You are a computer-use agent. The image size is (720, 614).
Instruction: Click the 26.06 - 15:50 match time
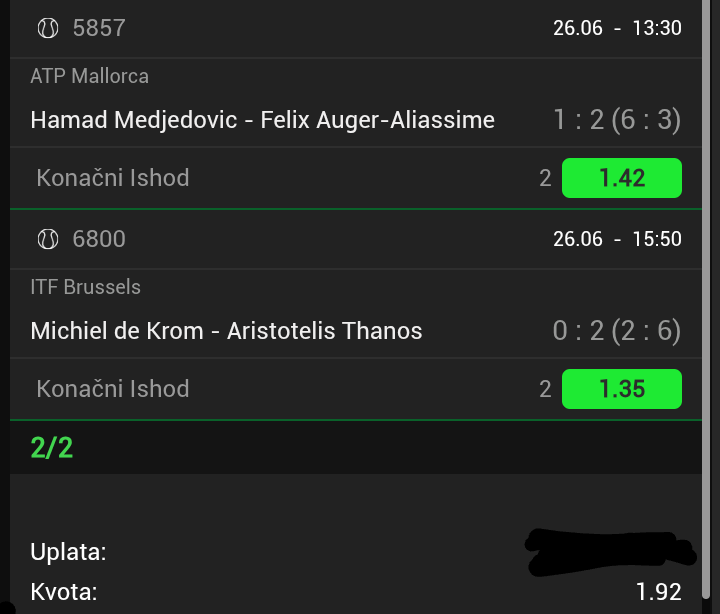(617, 239)
